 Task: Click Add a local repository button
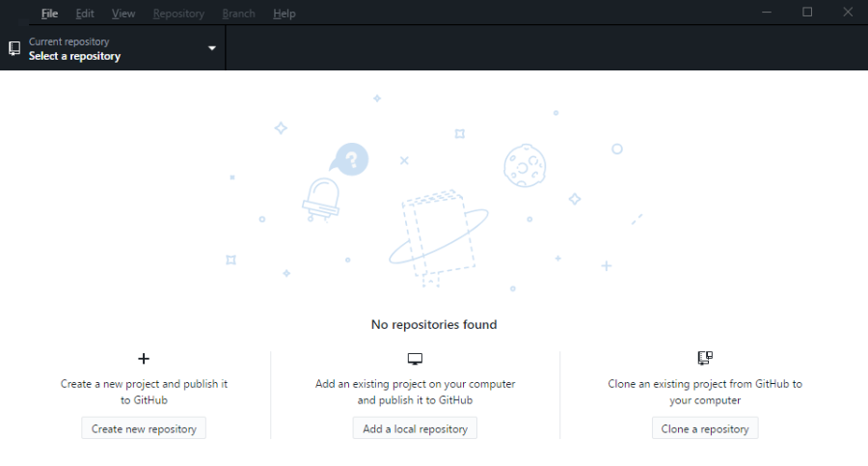(x=415, y=428)
